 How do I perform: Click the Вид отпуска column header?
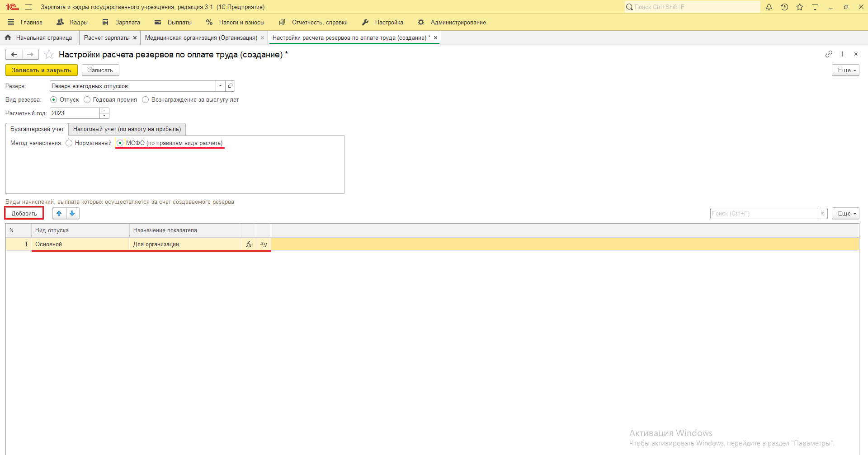pos(80,230)
